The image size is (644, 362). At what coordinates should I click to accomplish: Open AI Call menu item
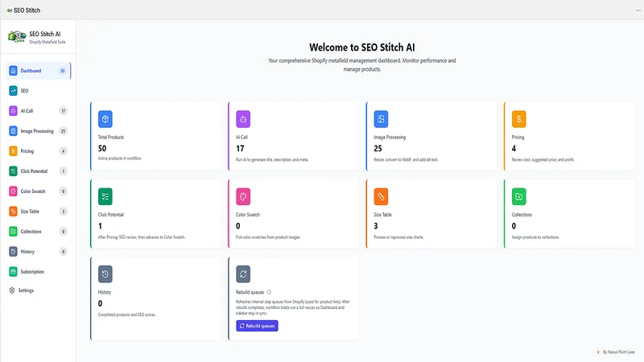[38, 111]
